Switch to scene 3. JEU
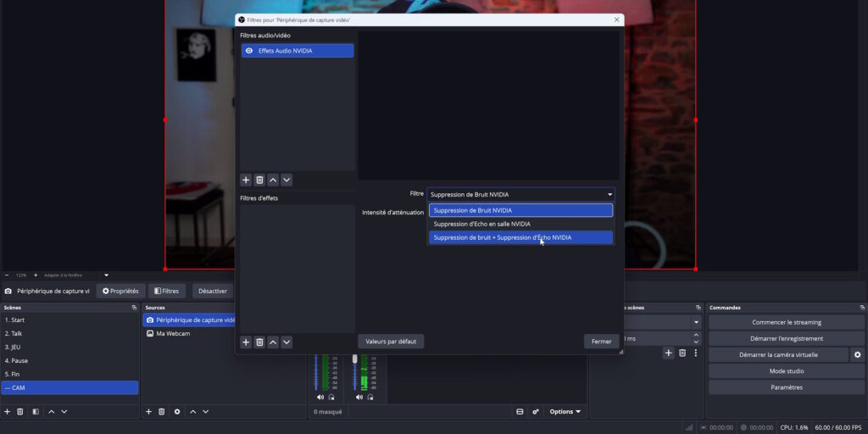Image resolution: width=868 pixels, height=434 pixels. (x=70, y=347)
